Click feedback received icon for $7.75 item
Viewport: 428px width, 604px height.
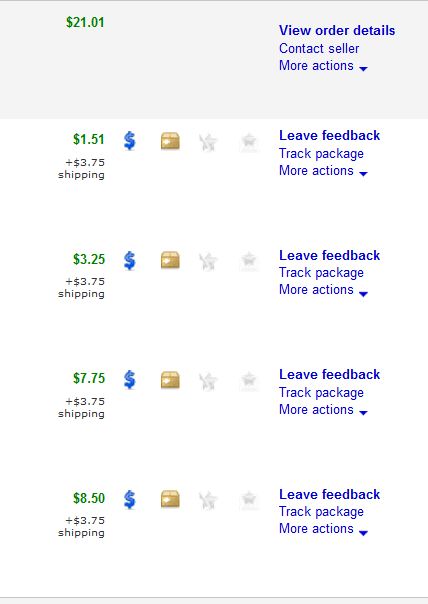point(249,380)
